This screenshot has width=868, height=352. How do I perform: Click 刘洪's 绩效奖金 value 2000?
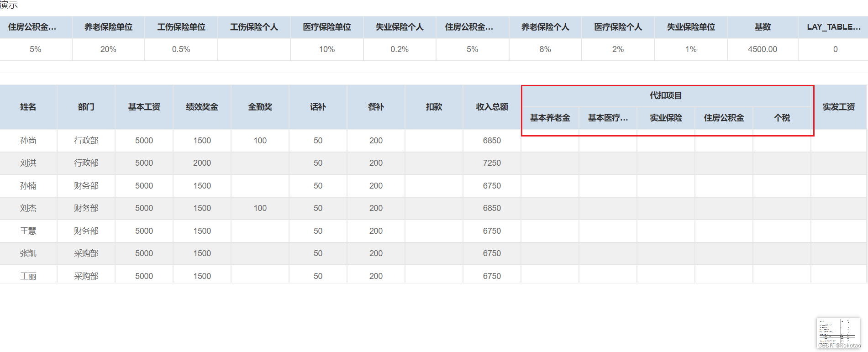(202, 163)
